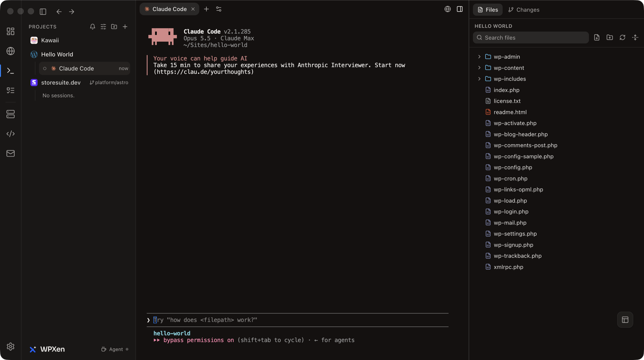Click the notifications bell in Projects header
Viewport: 644px width, 360px height.
click(x=92, y=27)
